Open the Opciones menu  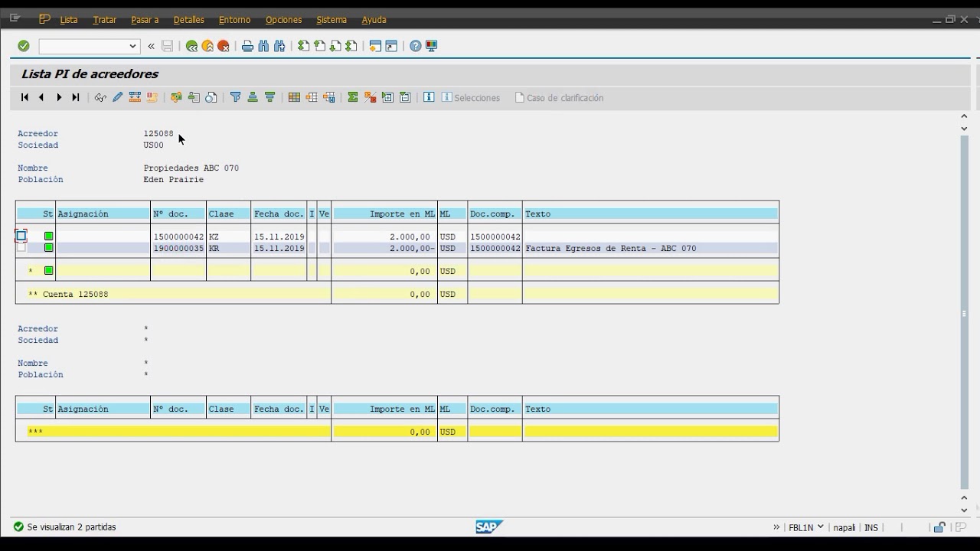point(283,20)
